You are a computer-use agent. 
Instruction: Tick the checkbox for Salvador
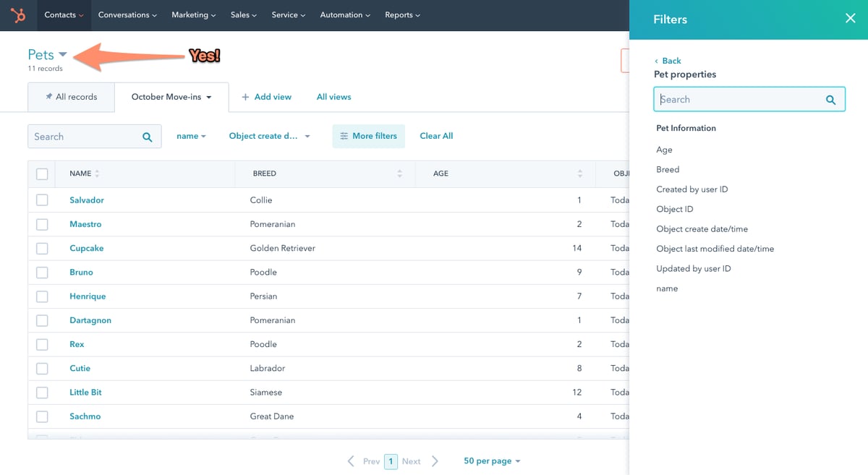click(x=42, y=200)
